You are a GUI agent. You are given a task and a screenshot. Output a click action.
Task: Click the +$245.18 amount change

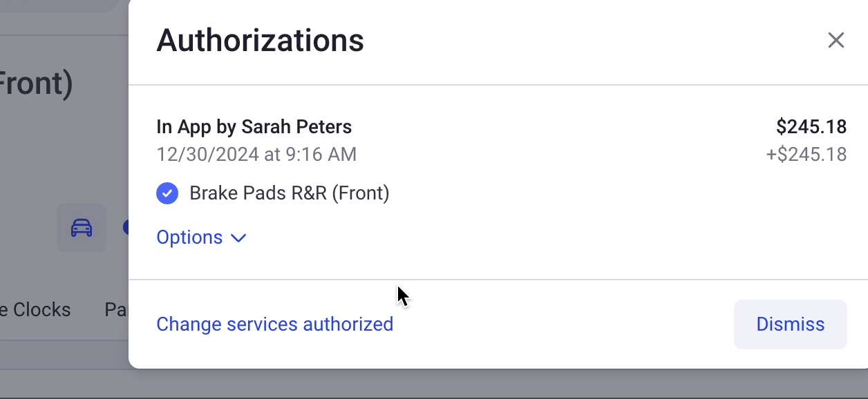coord(806,155)
